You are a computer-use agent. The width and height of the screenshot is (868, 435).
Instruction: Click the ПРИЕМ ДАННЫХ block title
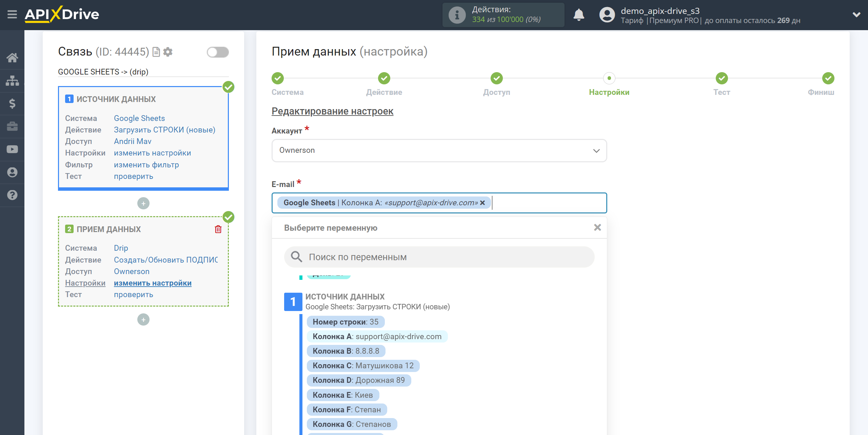108,229
